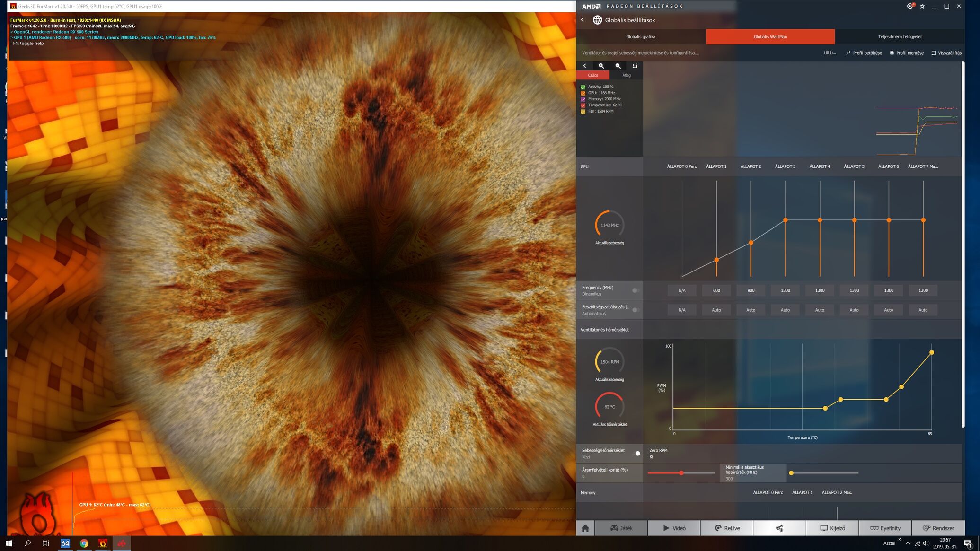The height and width of the screenshot is (551, 980).
Task: Switch to the Teljesítmény felügyelet tab
Action: click(x=900, y=37)
